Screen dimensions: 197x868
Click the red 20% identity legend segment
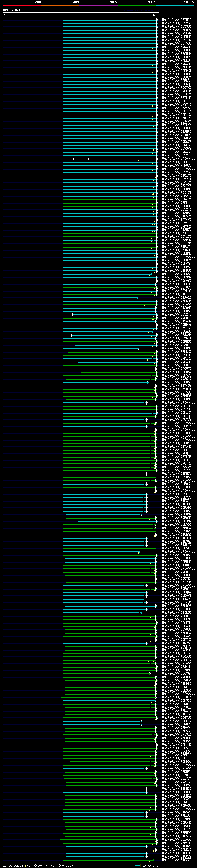(x=22, y=6)
